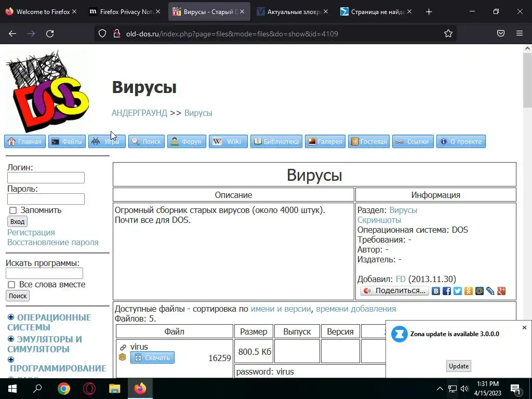Screen dimensions: 532x399
Task: Open the Firefox hamburger application menu
Action: pyautogui.click(x=520, y=34)
